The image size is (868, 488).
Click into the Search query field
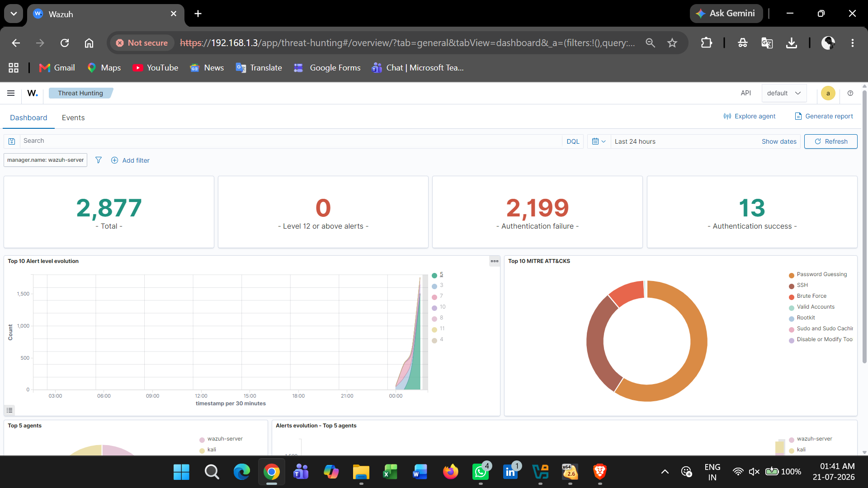click(290, 141)
